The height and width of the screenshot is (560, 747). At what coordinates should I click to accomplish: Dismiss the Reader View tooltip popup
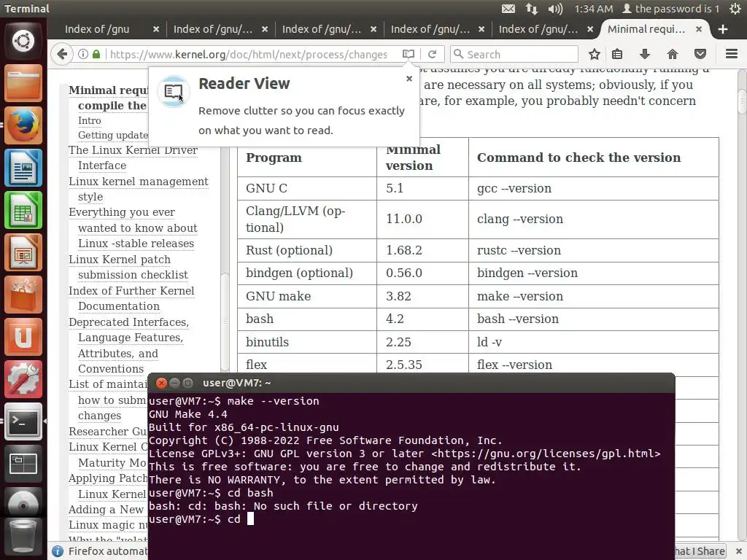409,79
